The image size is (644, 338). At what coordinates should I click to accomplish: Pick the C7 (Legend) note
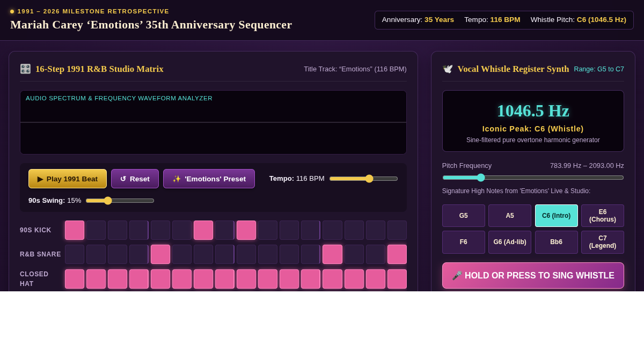click(603, 242)
